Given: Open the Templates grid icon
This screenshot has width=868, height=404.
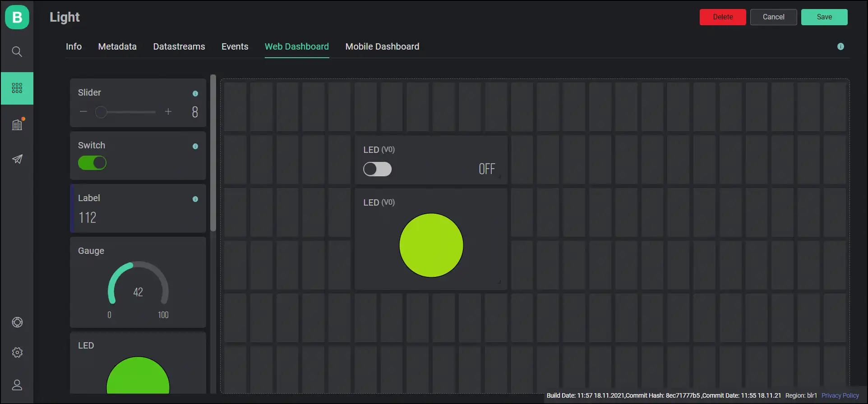Looking at the screenshot, I should click(x=17, y=88).
